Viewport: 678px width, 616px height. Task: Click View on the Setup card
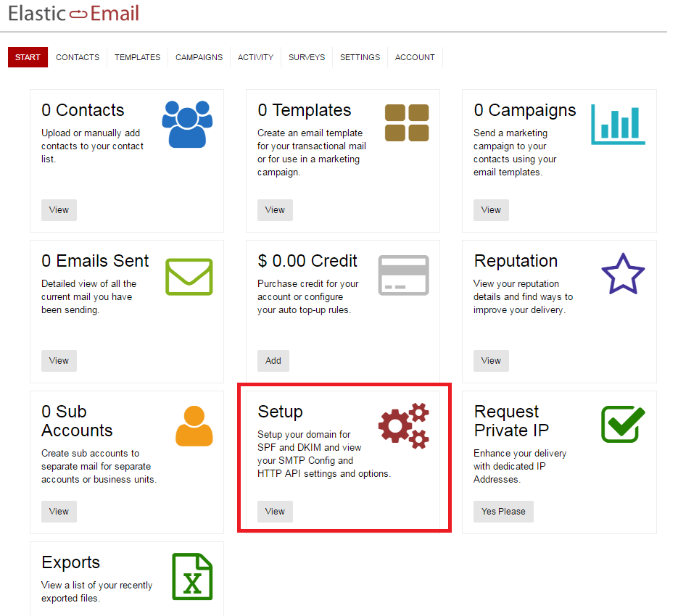click(x=275, y=511)
